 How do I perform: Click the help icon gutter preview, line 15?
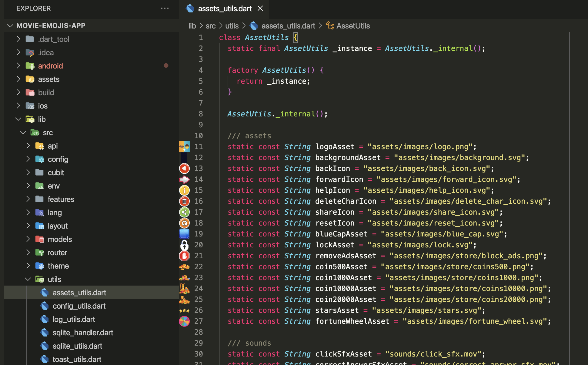(184, 190)
